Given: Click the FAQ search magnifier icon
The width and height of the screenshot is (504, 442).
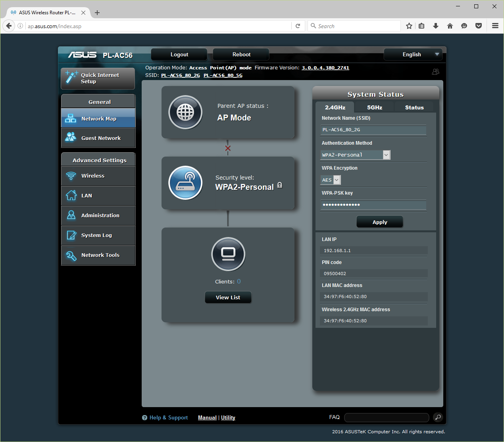Looking at the screenshot, I should [438, 417].
